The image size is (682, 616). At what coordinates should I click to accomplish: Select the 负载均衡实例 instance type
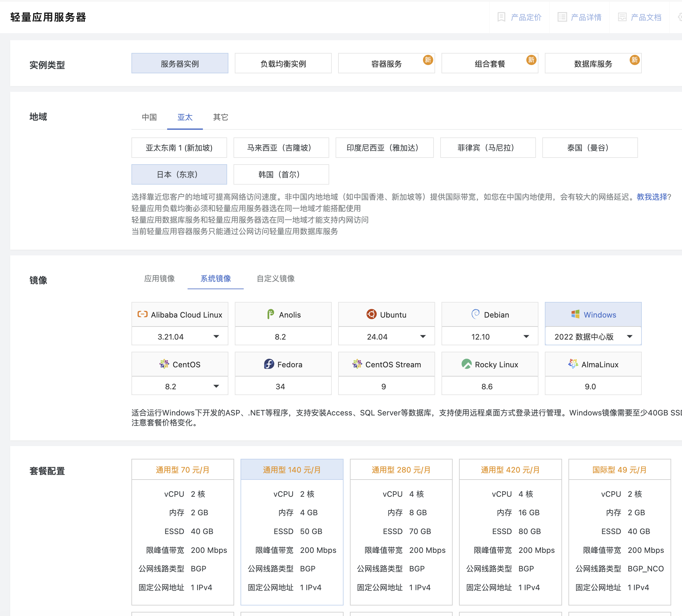coord(283,63)
